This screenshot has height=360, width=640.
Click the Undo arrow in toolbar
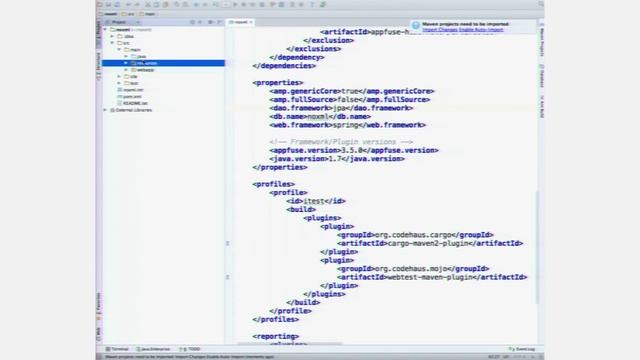(x=129, y=4)
